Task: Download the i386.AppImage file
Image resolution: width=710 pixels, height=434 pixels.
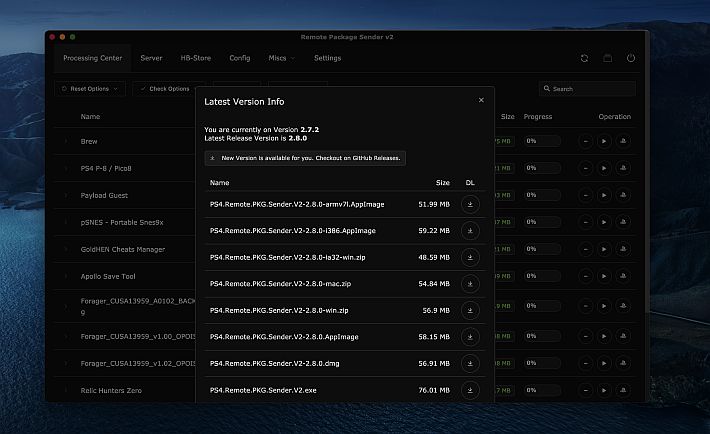Action: coord(470,231)
